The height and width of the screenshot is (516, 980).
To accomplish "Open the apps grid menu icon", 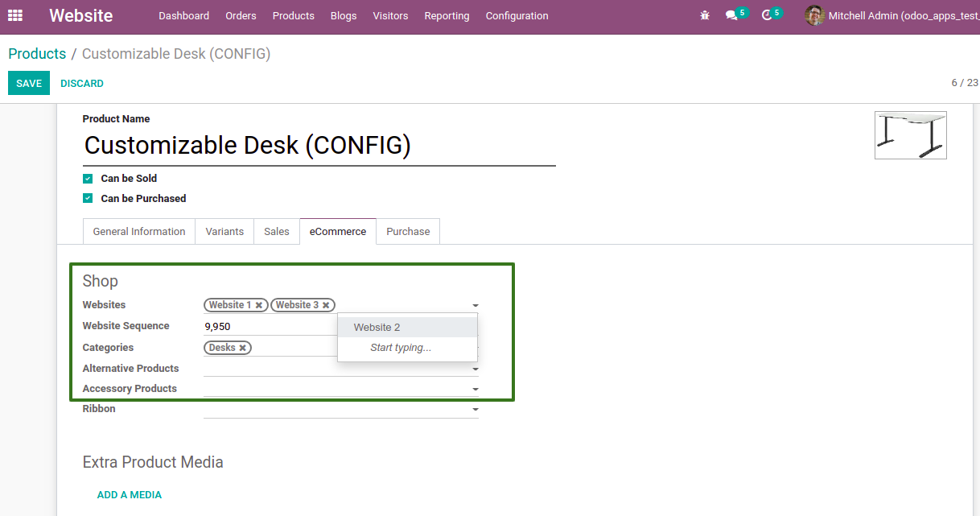I will [x=15, y=15].
